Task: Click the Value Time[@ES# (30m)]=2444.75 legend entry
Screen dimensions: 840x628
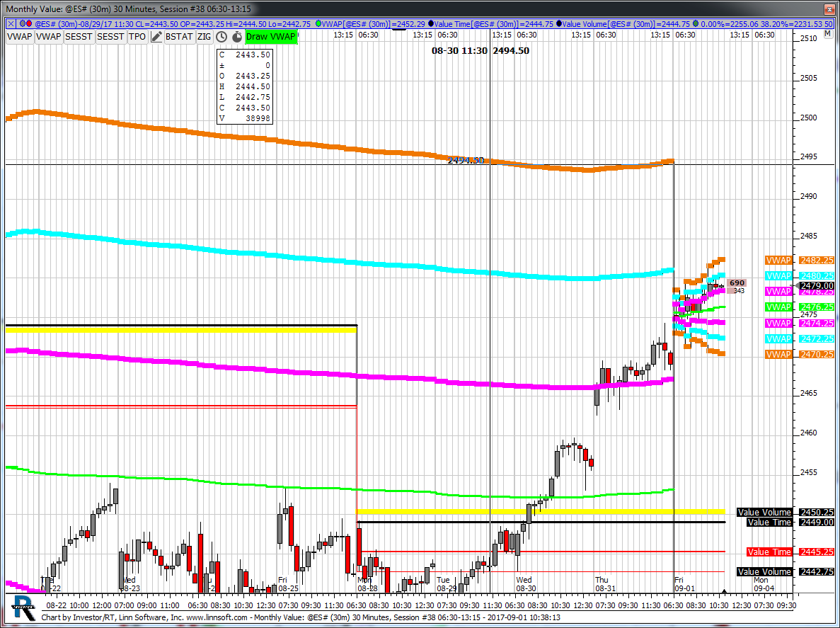Action: [493, 23]
